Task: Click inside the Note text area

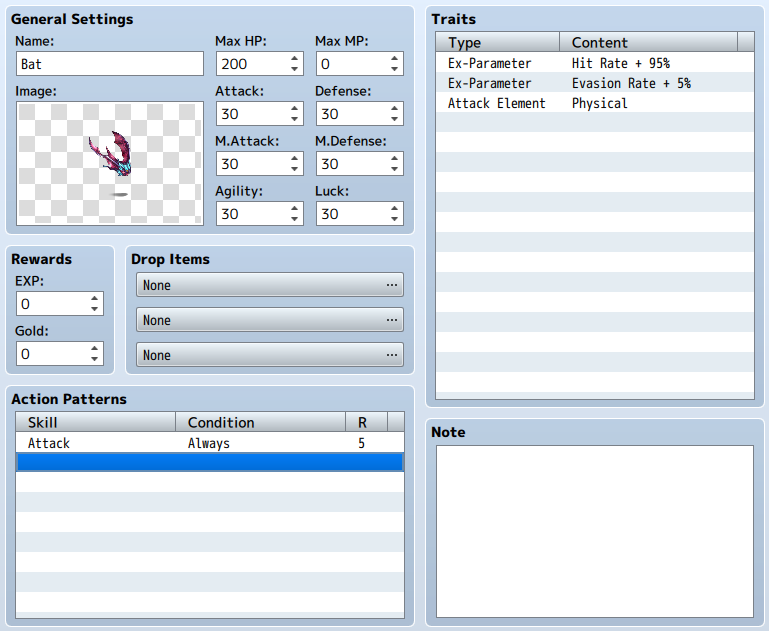Action: 594,531
